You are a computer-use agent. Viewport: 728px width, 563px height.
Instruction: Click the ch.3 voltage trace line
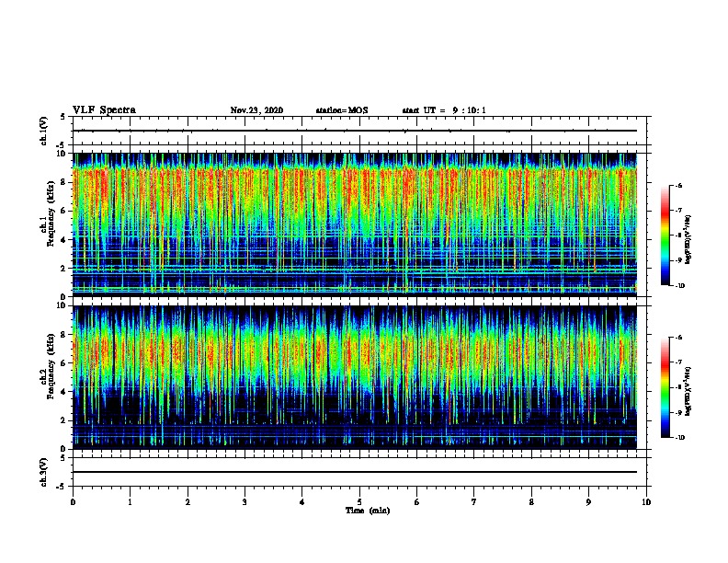(355, 472)
